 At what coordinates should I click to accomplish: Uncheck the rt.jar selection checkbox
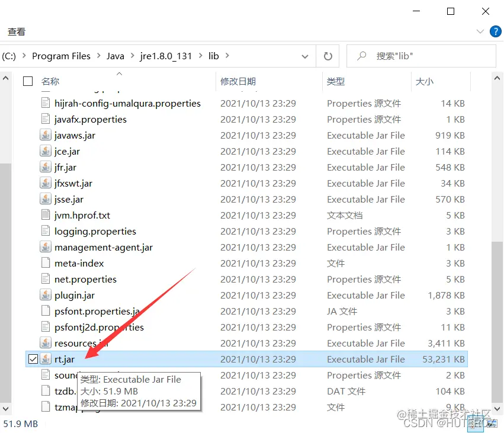[x=33, y=359]
